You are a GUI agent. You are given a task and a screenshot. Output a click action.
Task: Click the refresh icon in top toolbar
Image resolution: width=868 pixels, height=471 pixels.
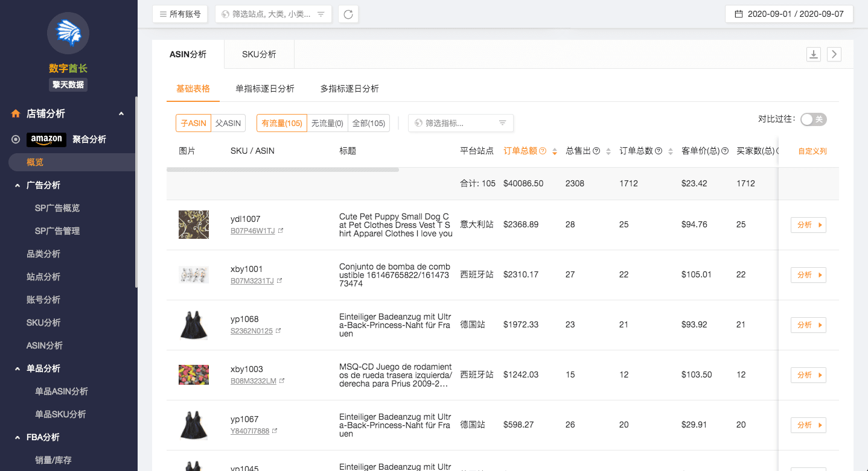(x=348, y=14)
